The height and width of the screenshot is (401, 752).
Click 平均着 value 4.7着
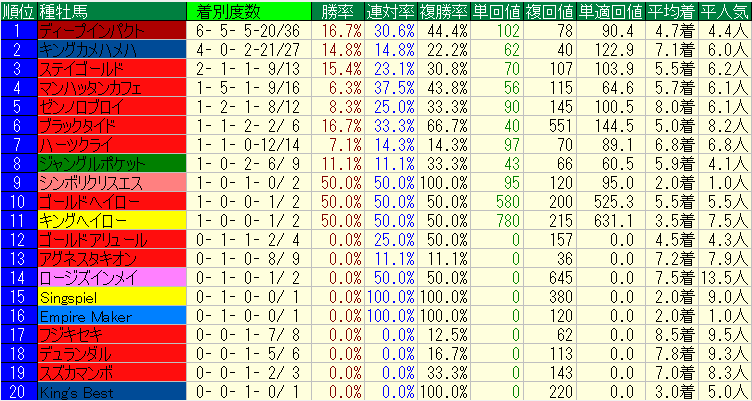(x=676, y=31)
